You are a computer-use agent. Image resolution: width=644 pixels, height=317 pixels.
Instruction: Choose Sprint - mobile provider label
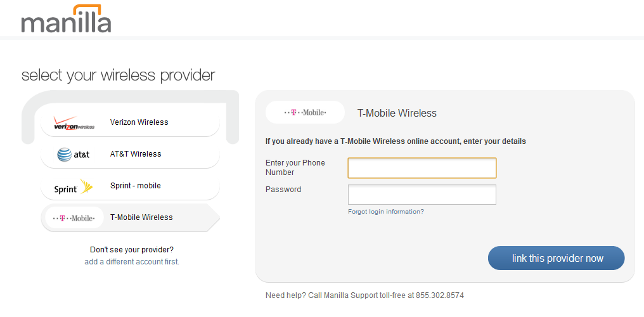pyautogui.click(x=136, y=186)
